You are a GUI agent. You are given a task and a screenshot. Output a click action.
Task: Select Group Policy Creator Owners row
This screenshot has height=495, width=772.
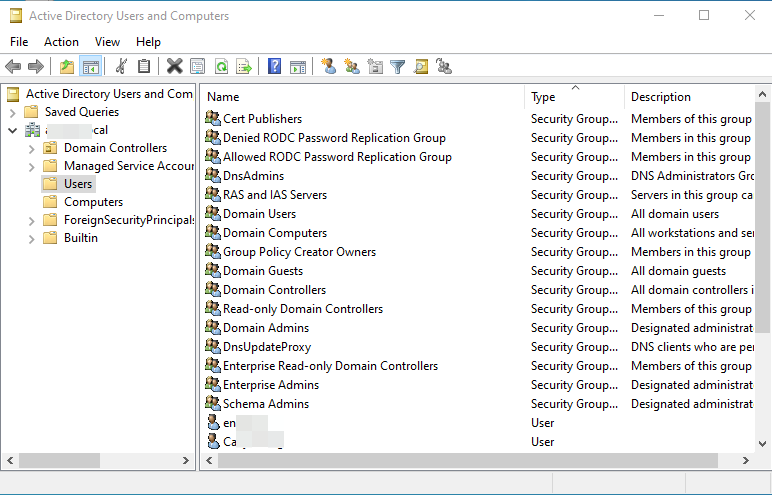(299, 252)
